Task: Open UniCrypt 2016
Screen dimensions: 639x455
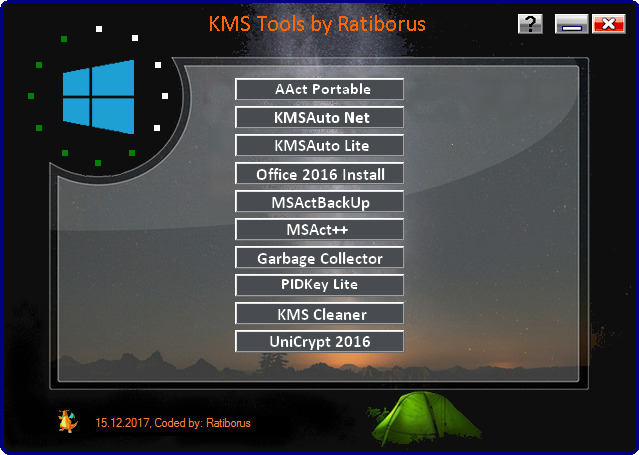Action: 320,342
